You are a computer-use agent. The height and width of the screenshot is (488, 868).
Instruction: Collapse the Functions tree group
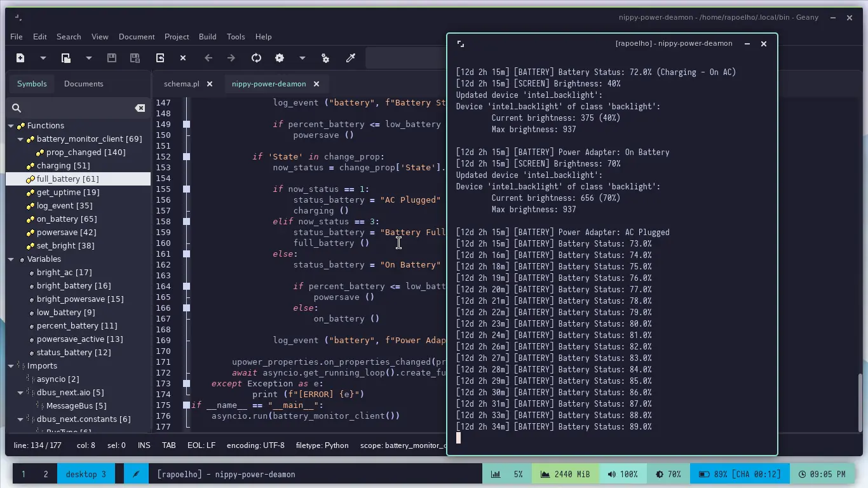click(x=11, y=126)
